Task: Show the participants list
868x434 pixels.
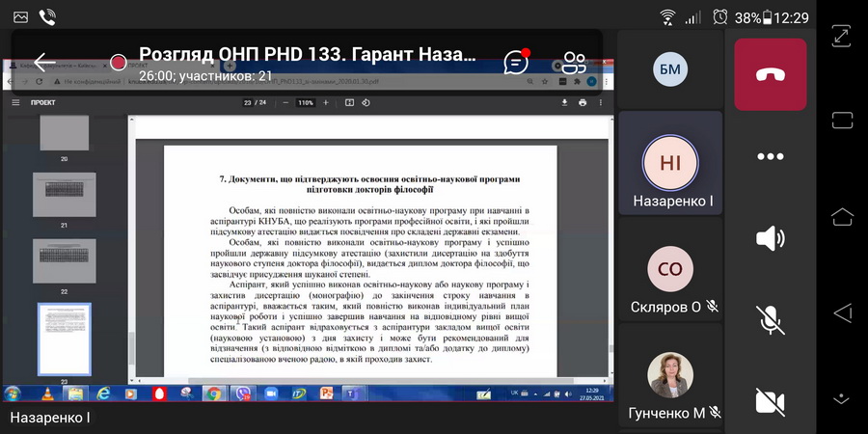Action: point(575,63)
